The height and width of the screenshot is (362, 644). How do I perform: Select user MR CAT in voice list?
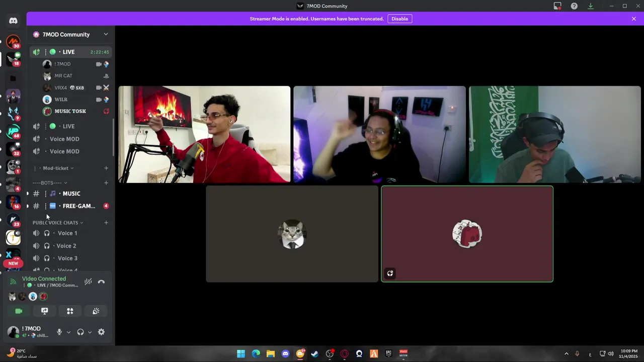click(76, 76)
